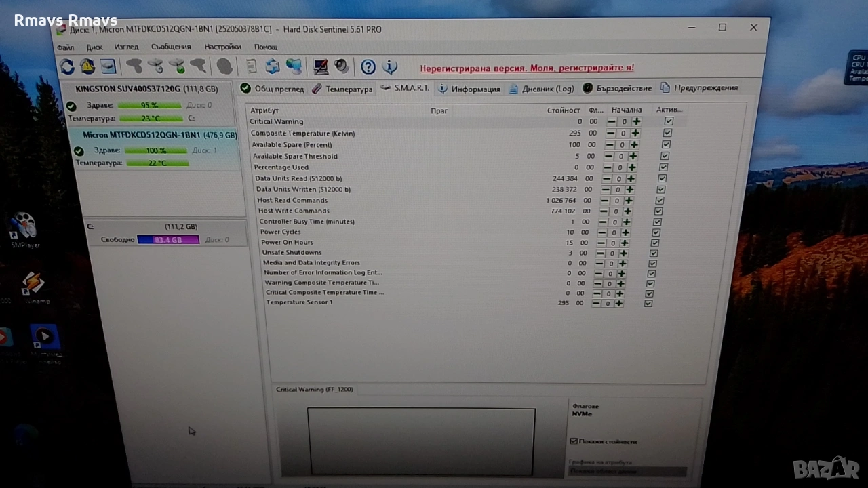Switch to the 'Информация' tab
Screen dimensions: 868x488
click(469, 89)
